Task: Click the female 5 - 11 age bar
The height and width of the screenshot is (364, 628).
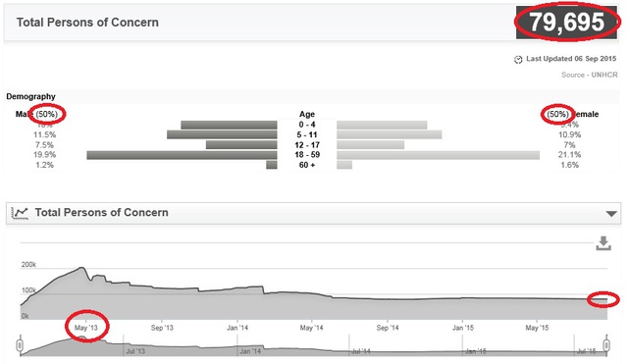Action: coord(390,134)
